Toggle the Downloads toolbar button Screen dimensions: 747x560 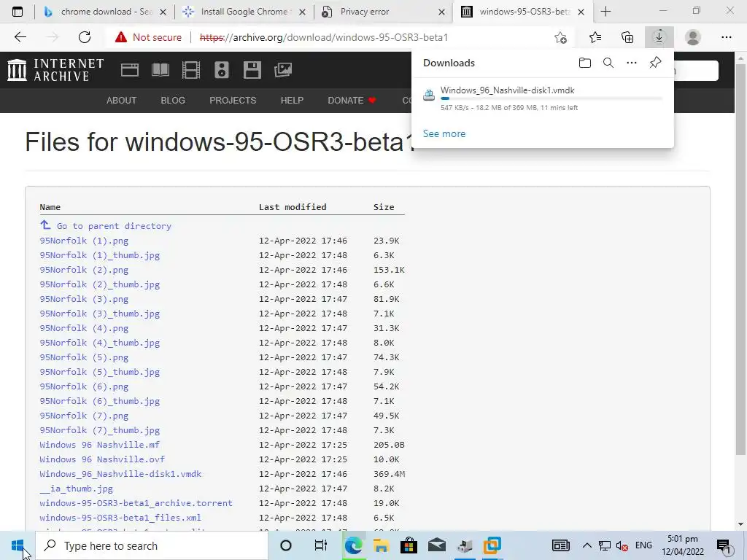pyautogui.click(x=659, y=37)
